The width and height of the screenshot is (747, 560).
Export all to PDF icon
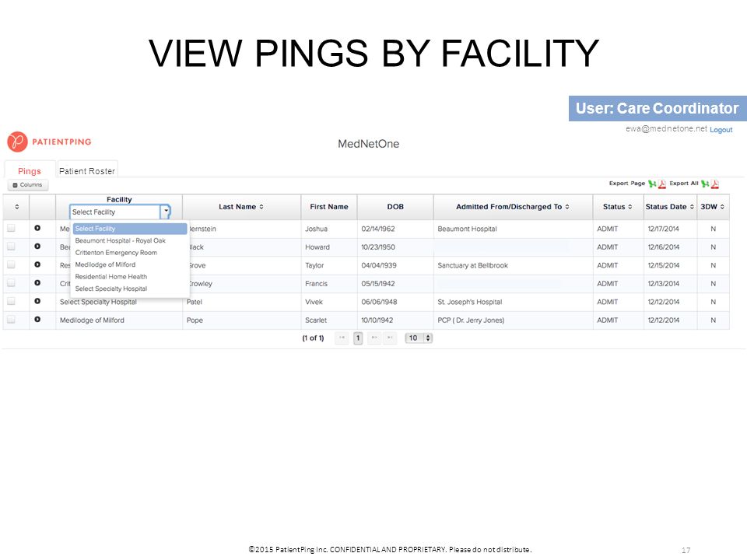tap(714, 184)
